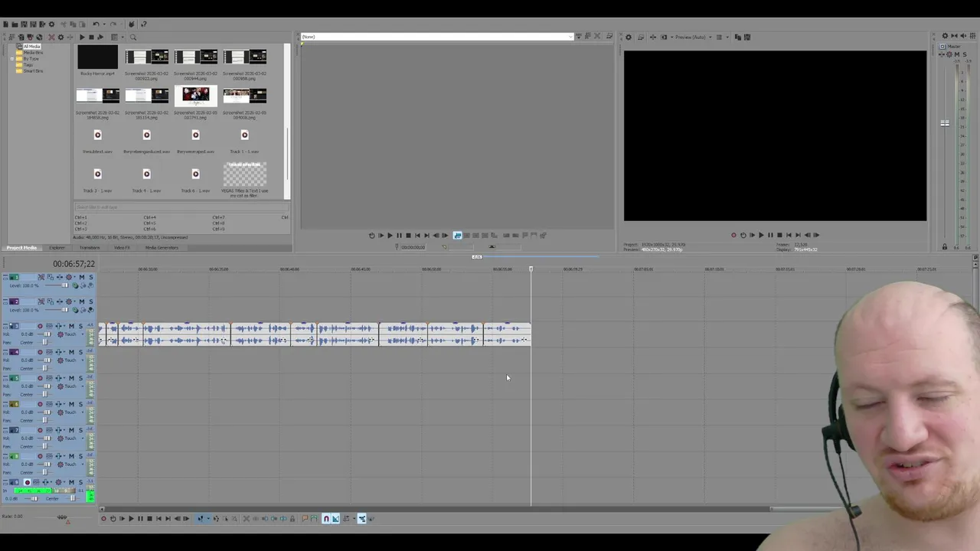Select the Envelope Edit tool
This screenshot has height=551, width=980.
pos(216,519)
